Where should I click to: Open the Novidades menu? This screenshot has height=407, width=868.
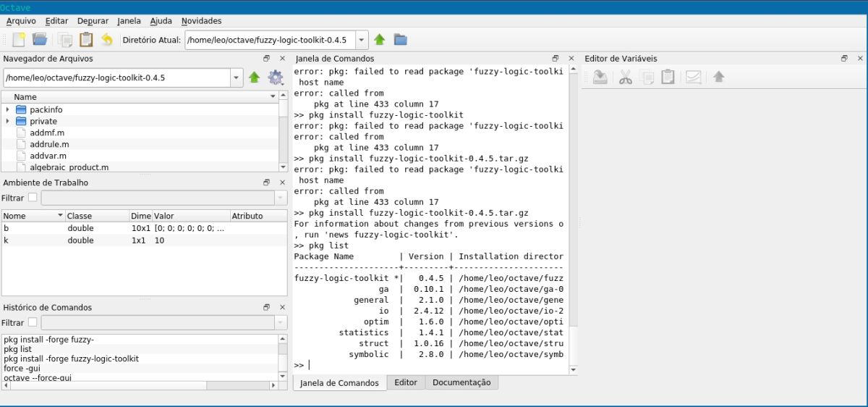(x=201, y=21)
